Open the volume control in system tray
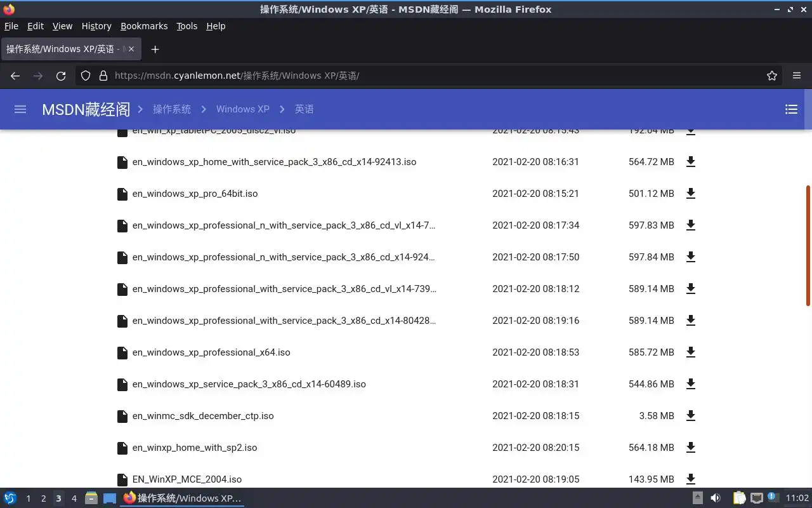Screen dimensions: 812x508 click(x=716, y=498)
